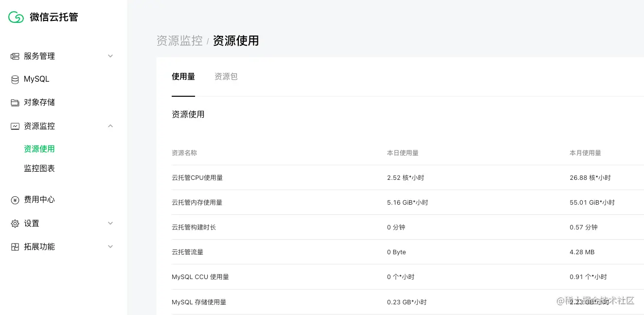Image resolution: width=644 pixels, height=315 pixels.
Task: Click the 本月使用量 column header
Action: point(586,153)
